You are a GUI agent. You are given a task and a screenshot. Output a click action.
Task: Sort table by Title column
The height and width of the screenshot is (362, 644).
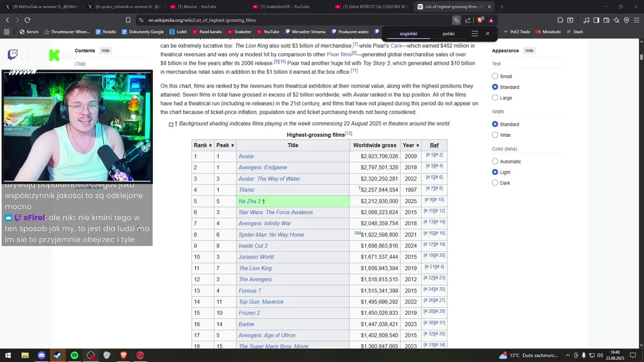tap(293, 145)
